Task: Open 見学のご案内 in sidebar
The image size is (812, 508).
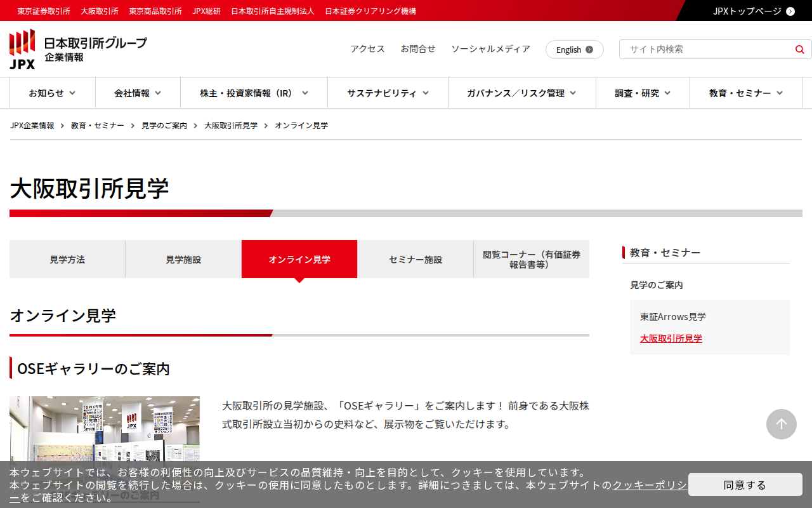Action: [657, 285]
